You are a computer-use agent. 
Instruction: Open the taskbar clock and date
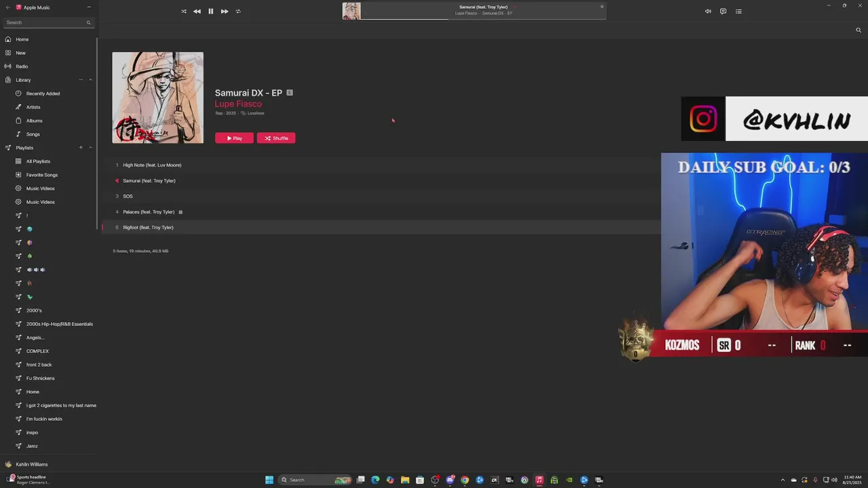(852, 480)
